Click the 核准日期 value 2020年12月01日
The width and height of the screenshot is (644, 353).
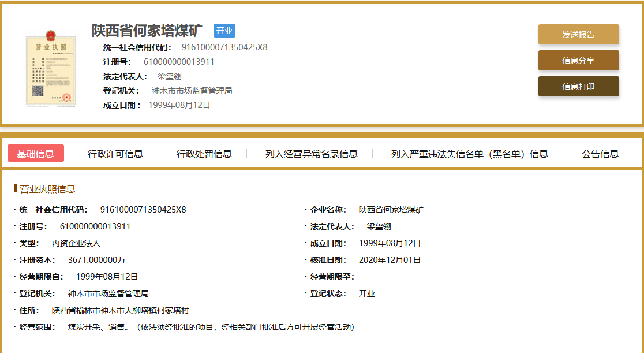coord(390,260)
